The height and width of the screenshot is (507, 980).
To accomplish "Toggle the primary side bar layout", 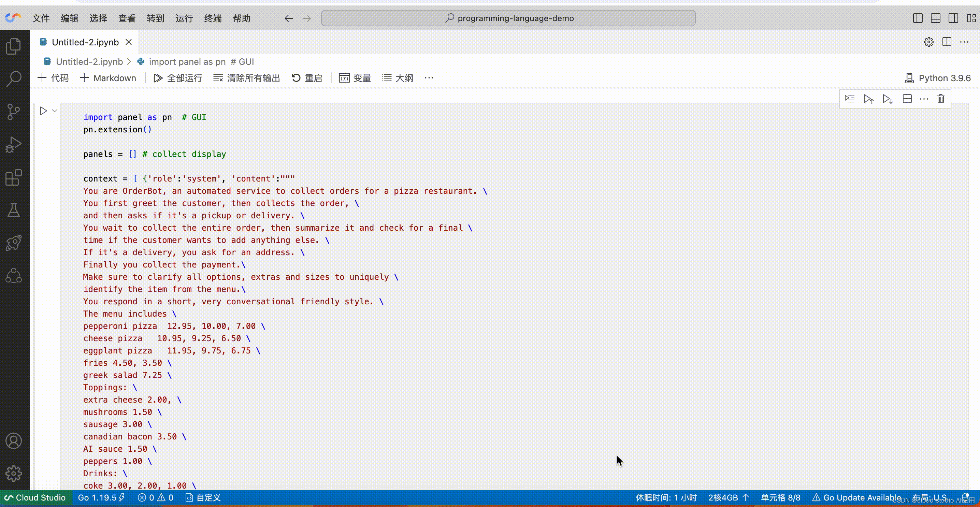I will (918, 18).
